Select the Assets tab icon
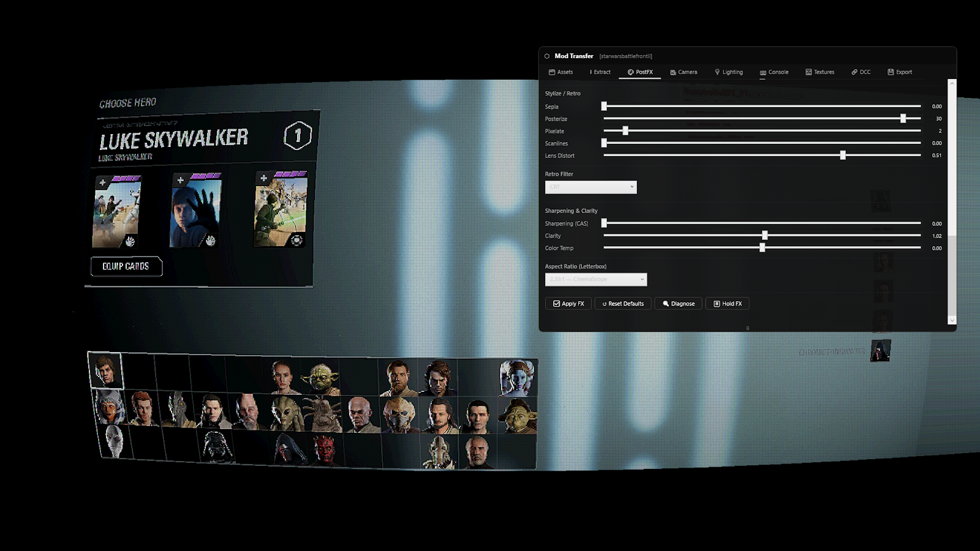 [552, 72]
